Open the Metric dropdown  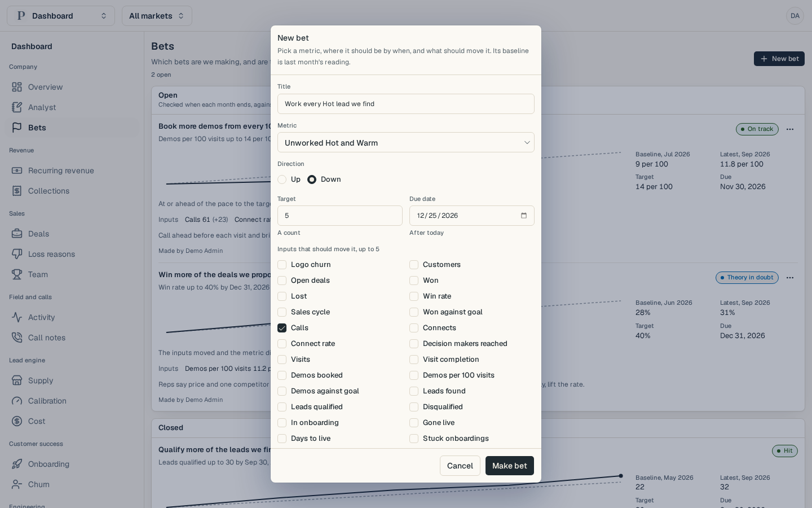[x=406, y=142]
